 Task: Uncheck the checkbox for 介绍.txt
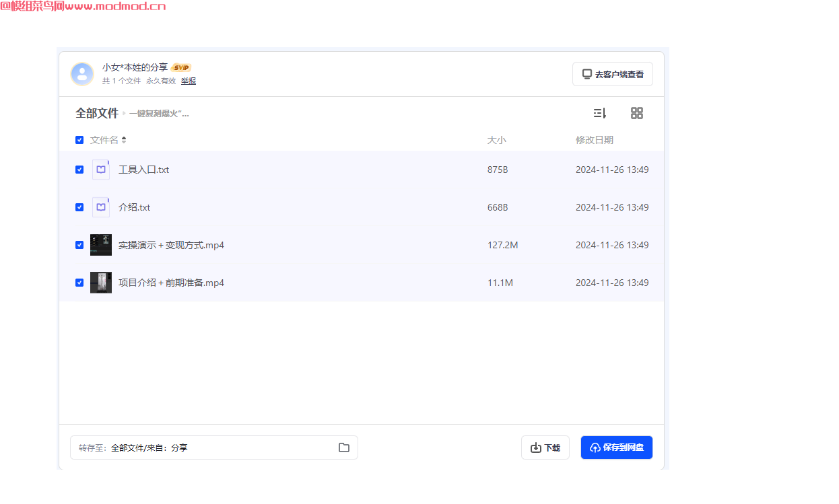[x=79, y=207]
